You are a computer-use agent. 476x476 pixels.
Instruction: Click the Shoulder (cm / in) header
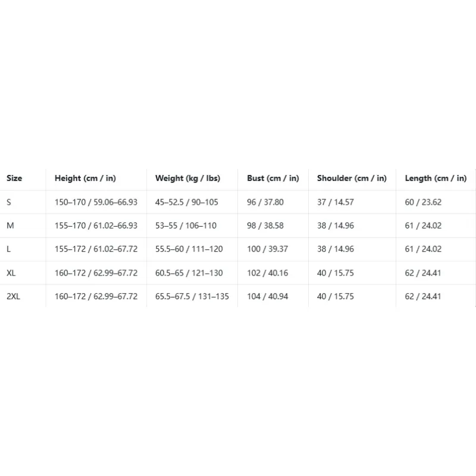coord(352,178)
